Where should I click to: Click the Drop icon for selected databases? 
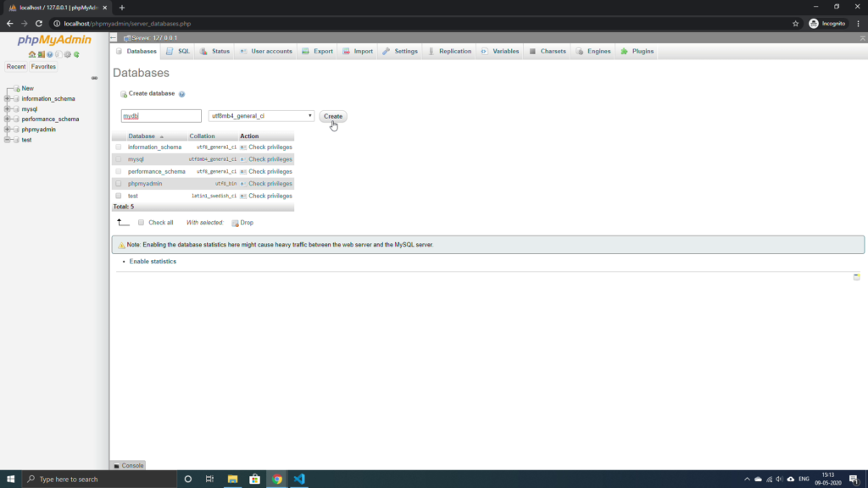pyautogui.click(x=236, y=223)
